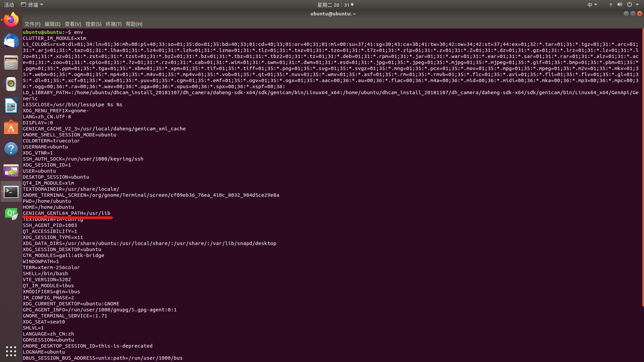
Task: Open Firefox from the dock
Action: [11, 20]
